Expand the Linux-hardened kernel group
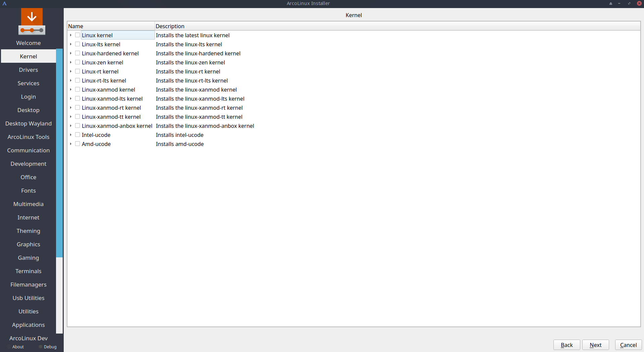The height and width of the screenshot is (352, 644). tap(71, 53)
